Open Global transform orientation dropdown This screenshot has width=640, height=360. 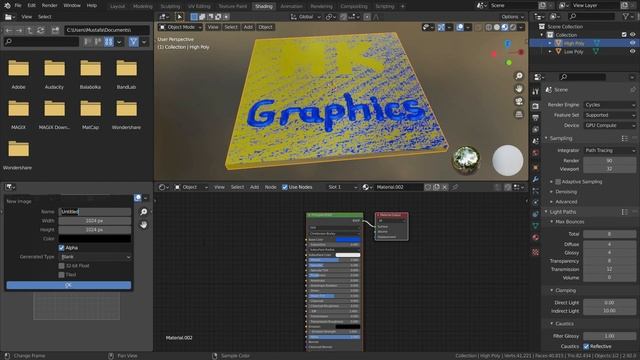click(x=306, y=17)
